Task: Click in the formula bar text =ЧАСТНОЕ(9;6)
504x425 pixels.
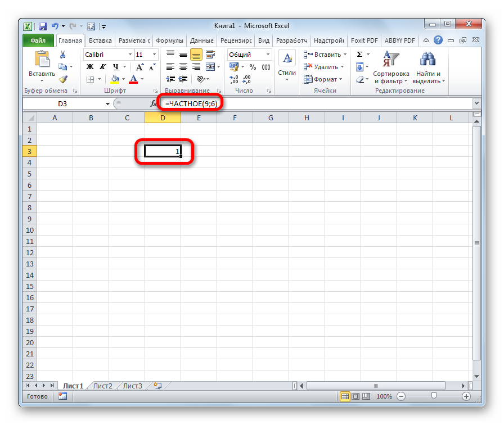Action: pyautogui.click(x=191, y=104)
